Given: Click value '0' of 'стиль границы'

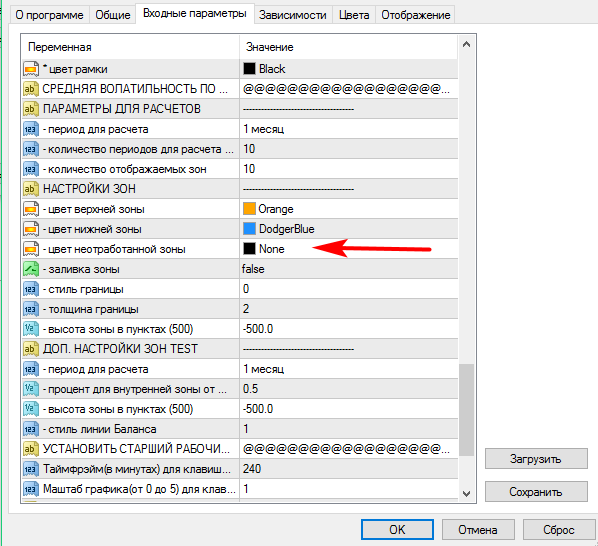Looking at the screenshot, I should [x=246, y=289].
